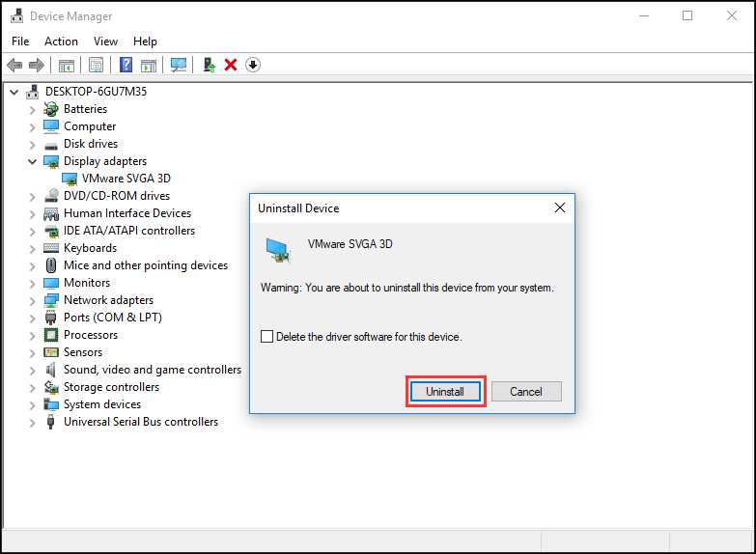Click the Sound controllers speaker icon
756x554 pixels.
tap(50, 370)
